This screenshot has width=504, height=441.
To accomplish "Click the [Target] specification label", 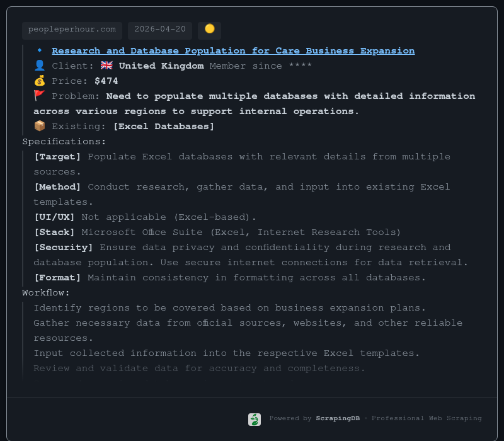I will tap(57, 157).
